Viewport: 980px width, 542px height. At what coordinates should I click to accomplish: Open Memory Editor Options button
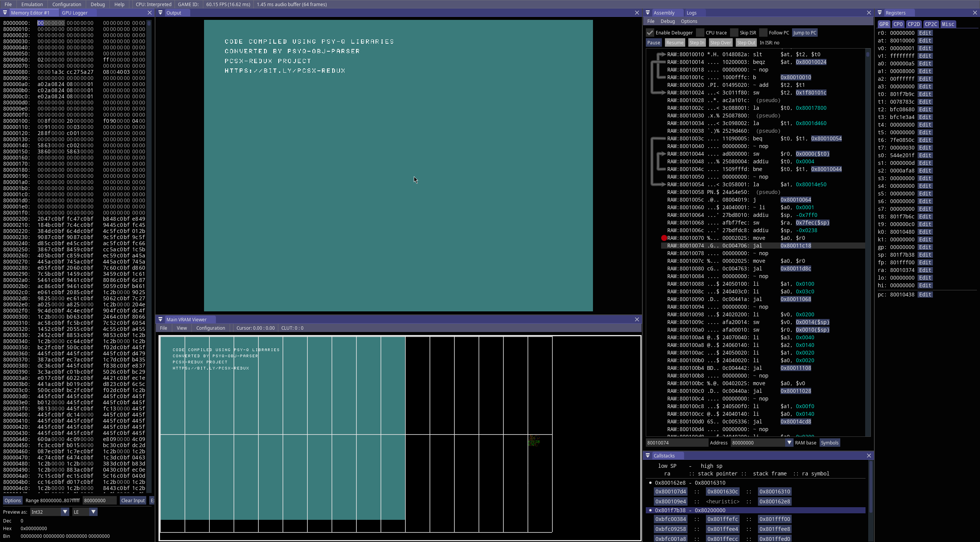13,500
